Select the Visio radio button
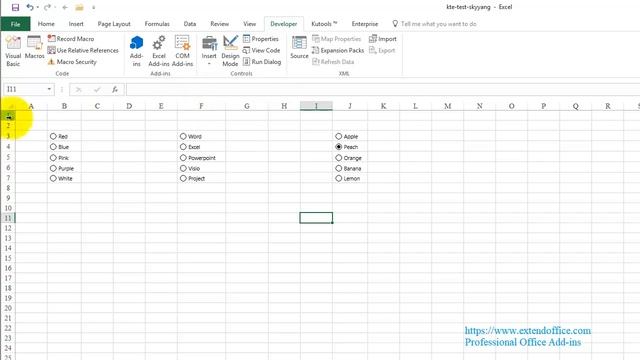Viewport: 640px width, 360px height. [x=183, y=168]
